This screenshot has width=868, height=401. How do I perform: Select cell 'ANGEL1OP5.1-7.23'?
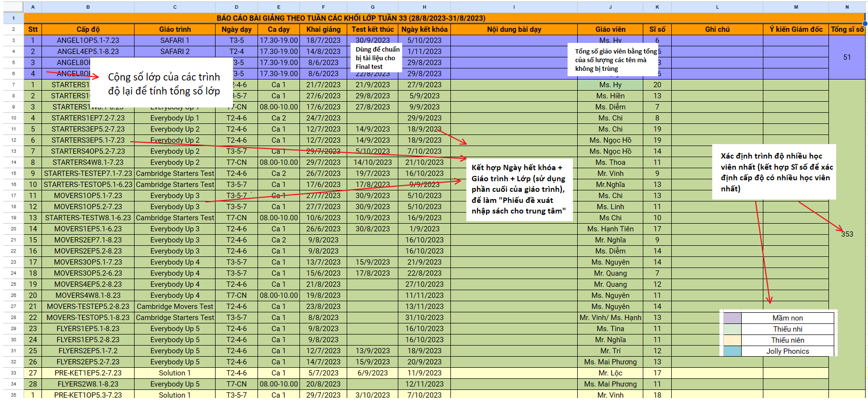click(x=88, y=40)
